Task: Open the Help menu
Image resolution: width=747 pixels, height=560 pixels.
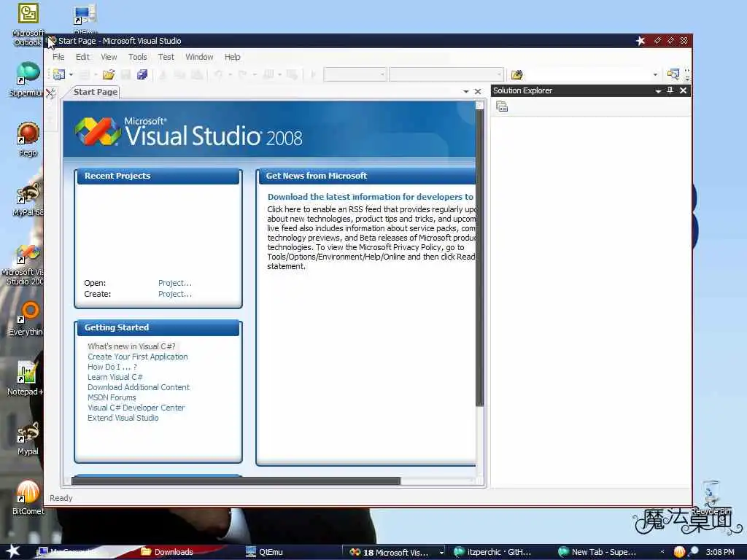Action: 233,57
